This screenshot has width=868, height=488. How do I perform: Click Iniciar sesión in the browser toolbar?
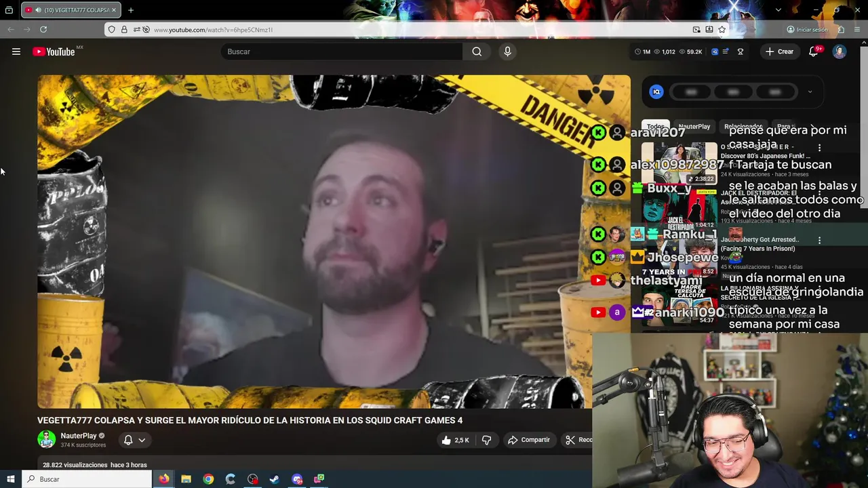coord(807,30)
